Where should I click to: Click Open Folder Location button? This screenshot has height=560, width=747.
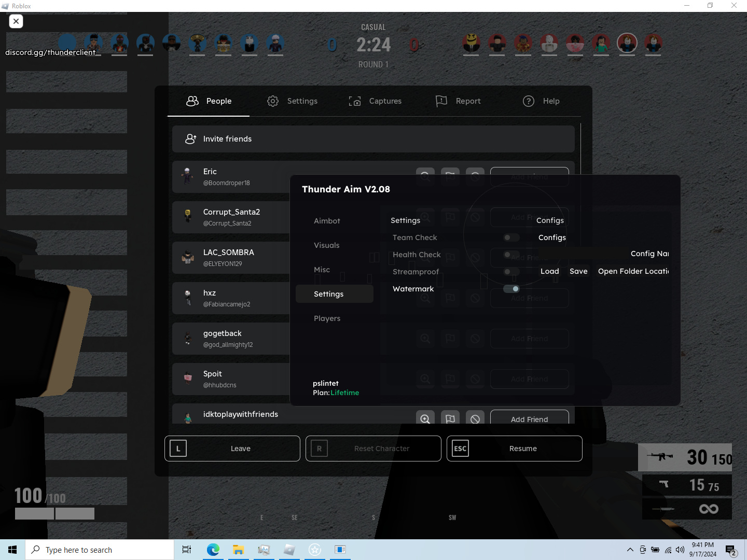(633, 271)
